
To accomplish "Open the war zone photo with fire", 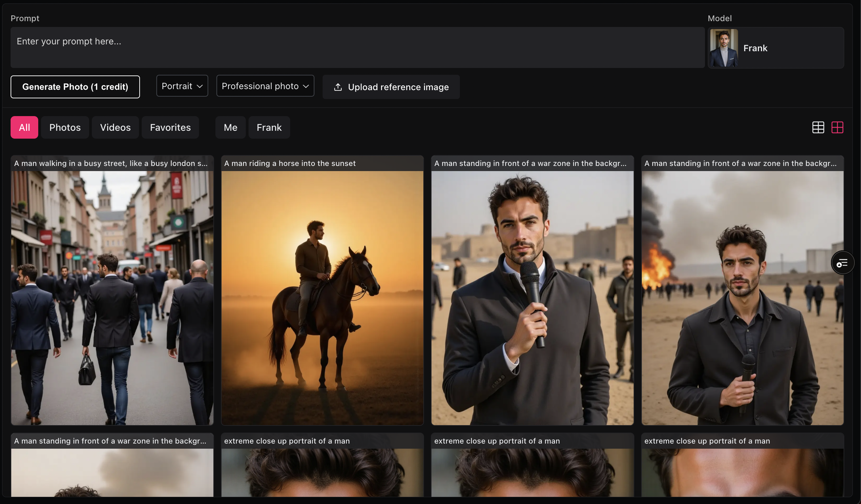I will click(742, 297).
